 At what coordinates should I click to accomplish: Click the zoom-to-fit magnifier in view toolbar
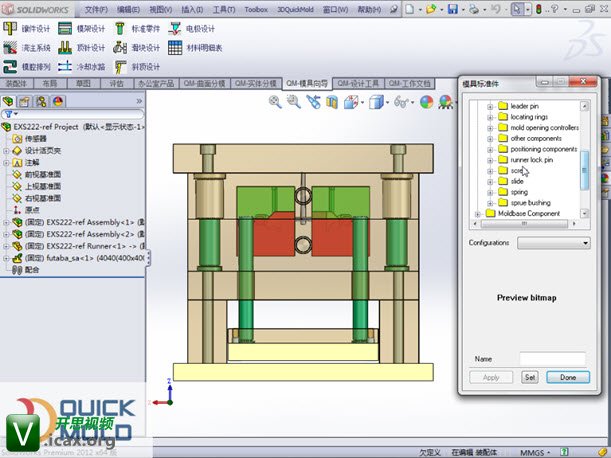coord(277,101)
